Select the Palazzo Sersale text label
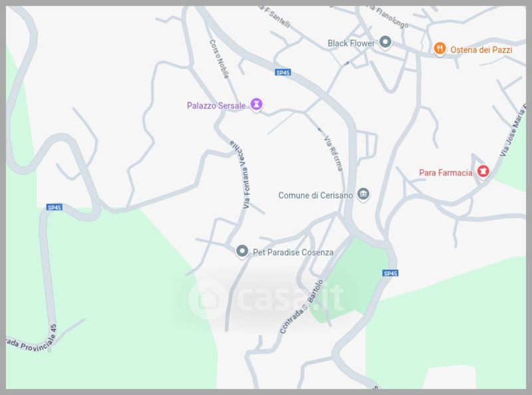This screenshot has height=395, width=532. 216,106
